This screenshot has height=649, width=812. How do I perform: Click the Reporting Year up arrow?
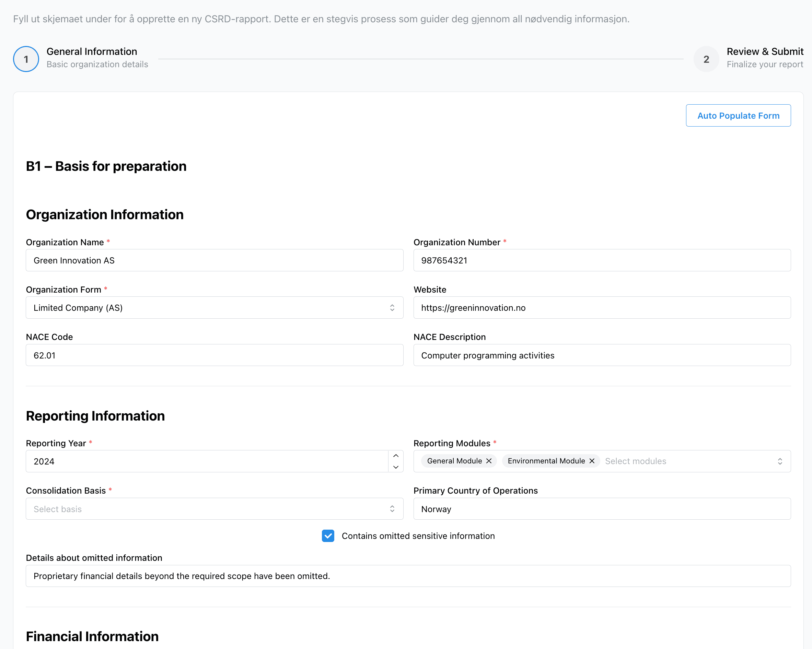click(x=396, y=456)
